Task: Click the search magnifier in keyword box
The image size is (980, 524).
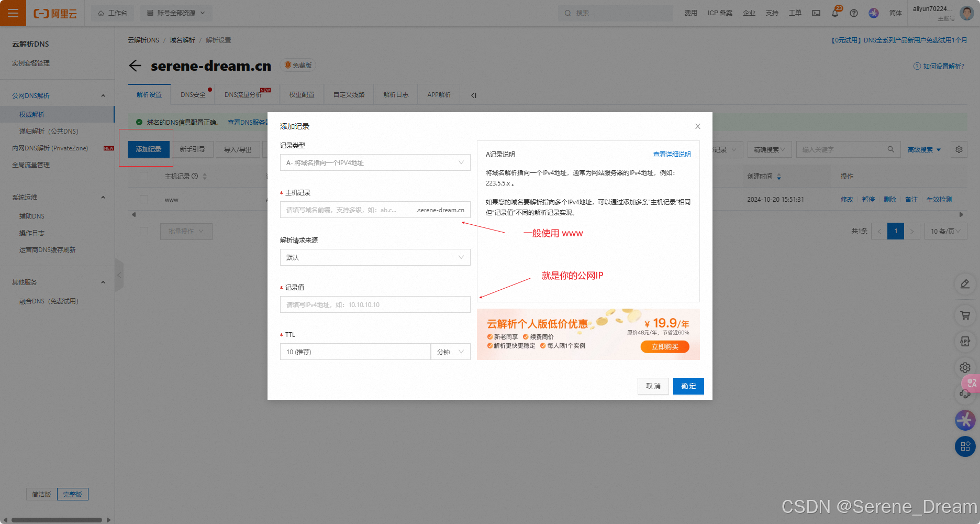Action: click(x=890, y=149)
